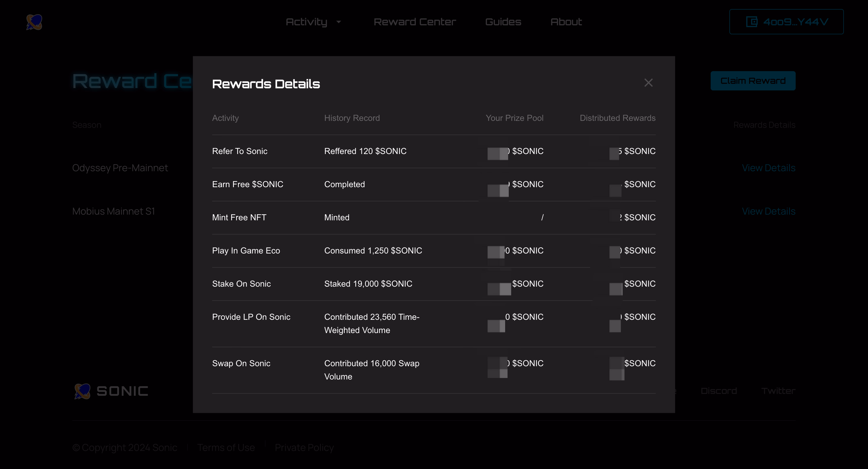Click the wallet address button 4oo9...Y44V
868x469 pixels.
(x=786, y=22)
